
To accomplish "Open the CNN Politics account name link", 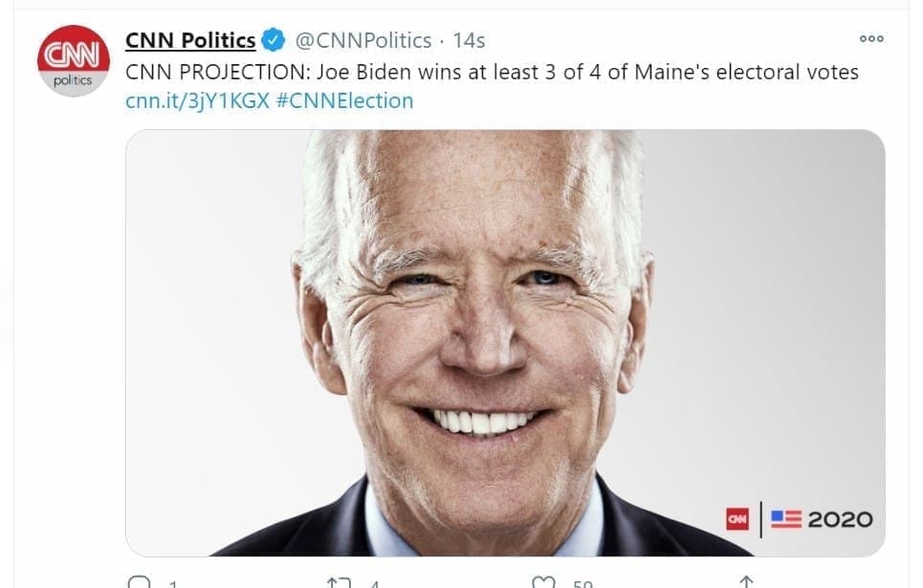I will point(190,40).
